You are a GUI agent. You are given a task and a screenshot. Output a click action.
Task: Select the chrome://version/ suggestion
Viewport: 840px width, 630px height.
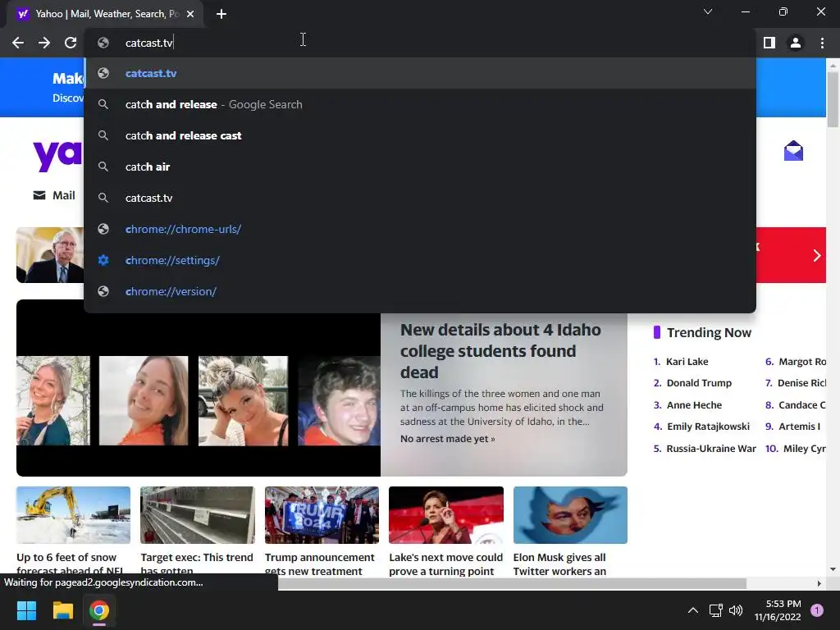420,291
